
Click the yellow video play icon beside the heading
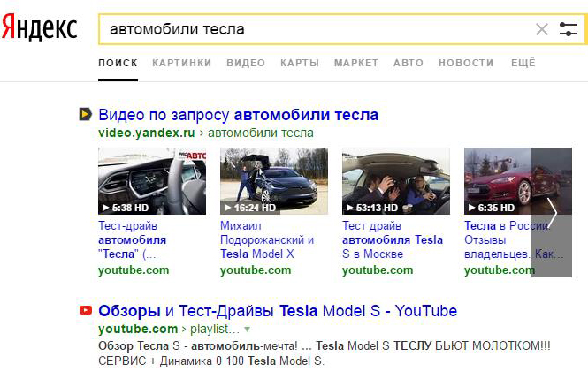85,114
